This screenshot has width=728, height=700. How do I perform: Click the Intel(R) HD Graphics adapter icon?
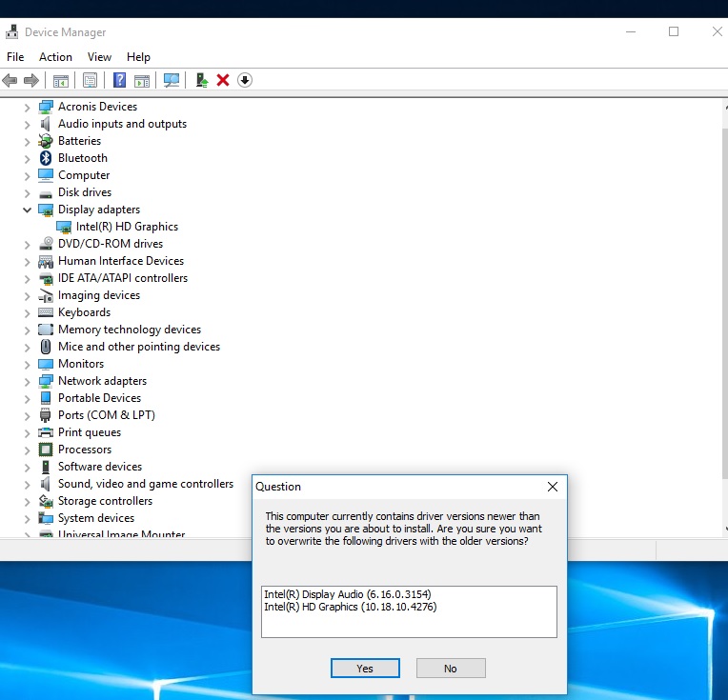pos(64,227)
